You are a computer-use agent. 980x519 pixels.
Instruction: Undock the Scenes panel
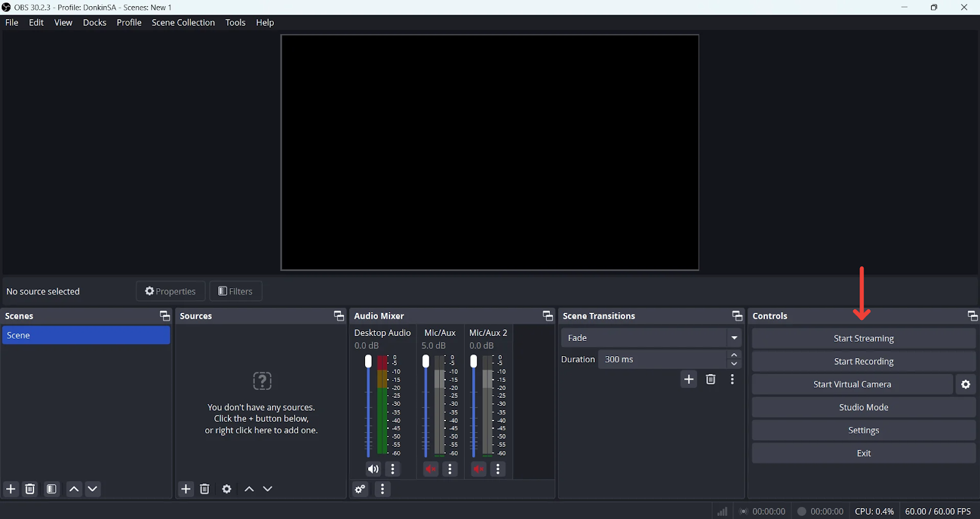click(165, 316)
